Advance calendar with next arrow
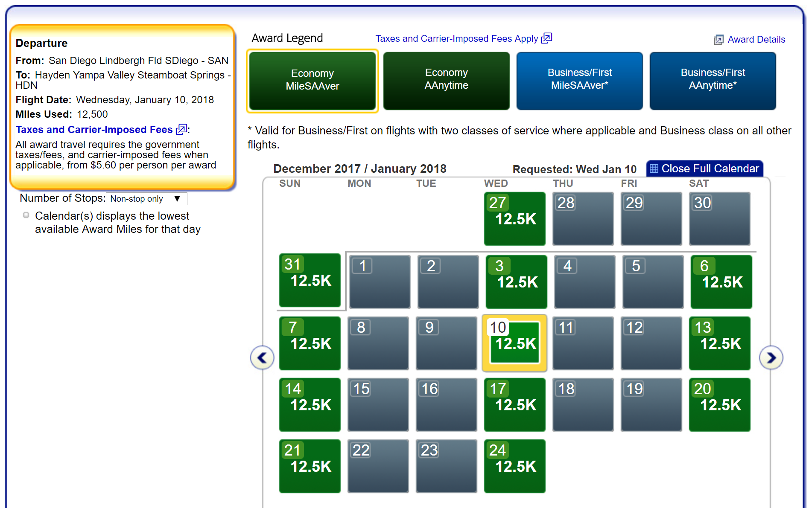This screenshot has height=508, width=812. 771,357
